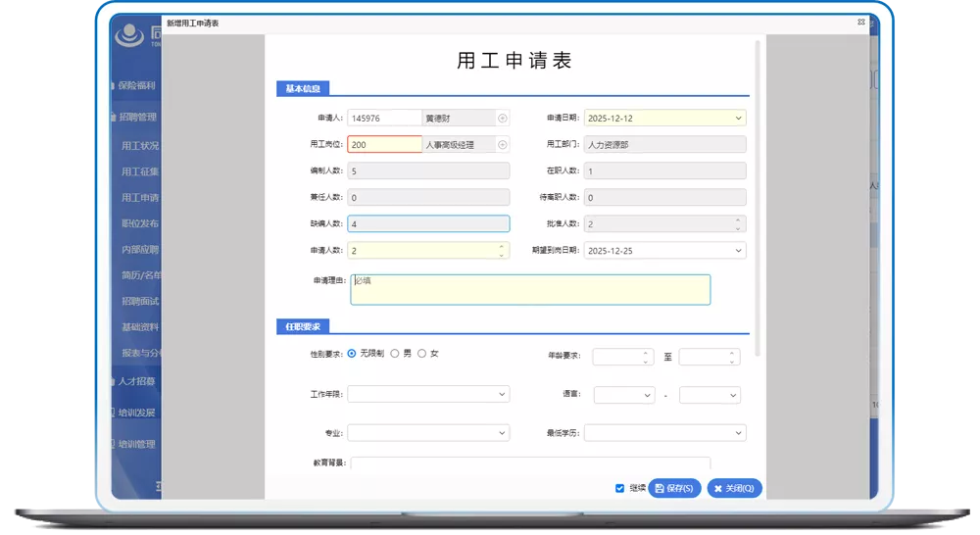Click the 编制人数 field
Image resolution: width=980 pixels, height=535 pixels.
click(428, 171)
